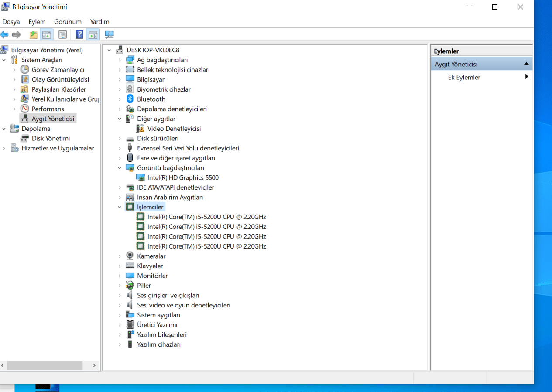Viewport: 552px width, 392px height.
Task: Click the Kameralar webcam icon
Action: coord(130,256)
